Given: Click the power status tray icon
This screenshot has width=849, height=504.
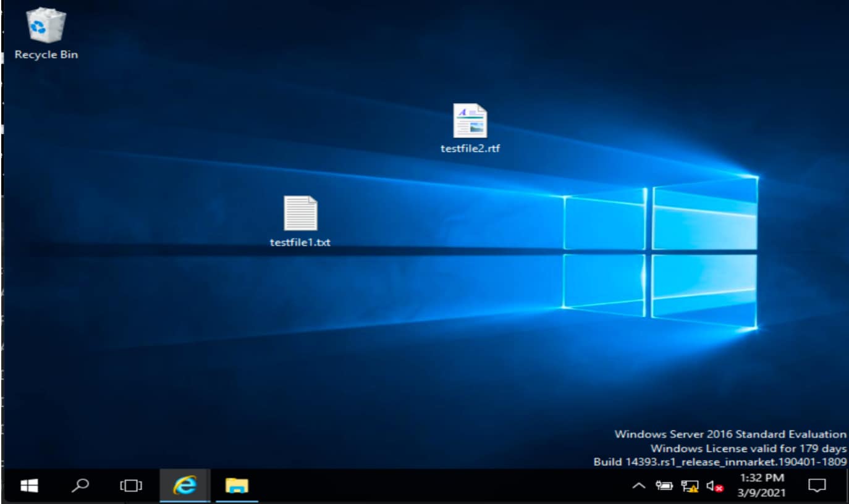Looking at the screenshot, I should coord(664,487).
